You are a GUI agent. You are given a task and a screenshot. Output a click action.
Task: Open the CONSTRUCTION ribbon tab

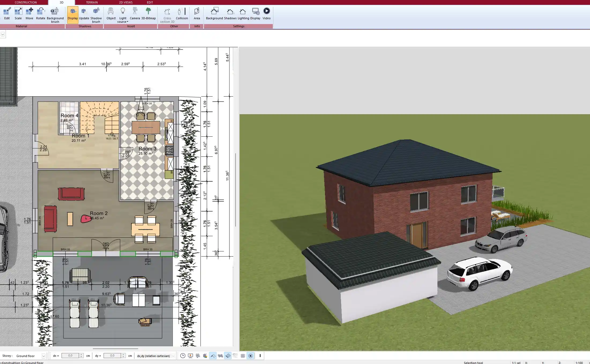[26, 2]
